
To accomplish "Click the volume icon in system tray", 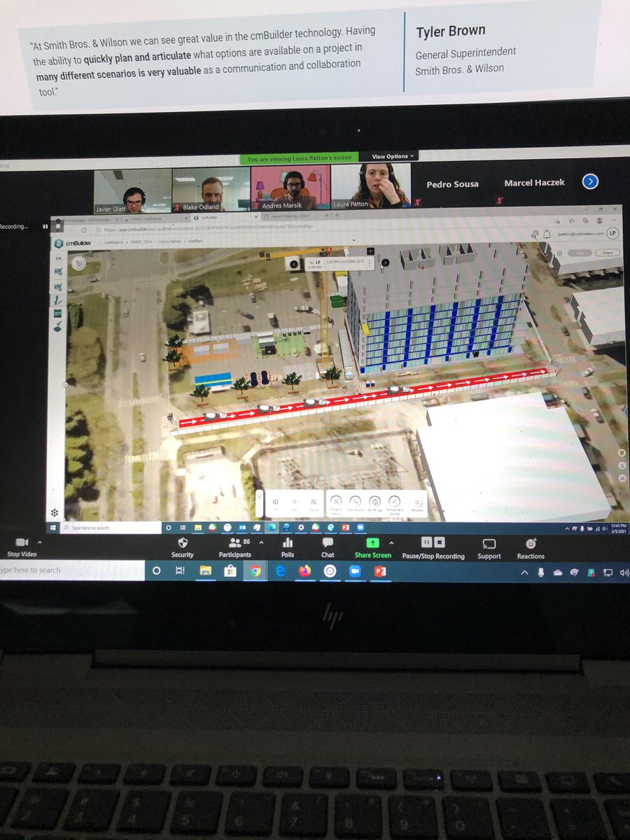I will coord(624,573).
